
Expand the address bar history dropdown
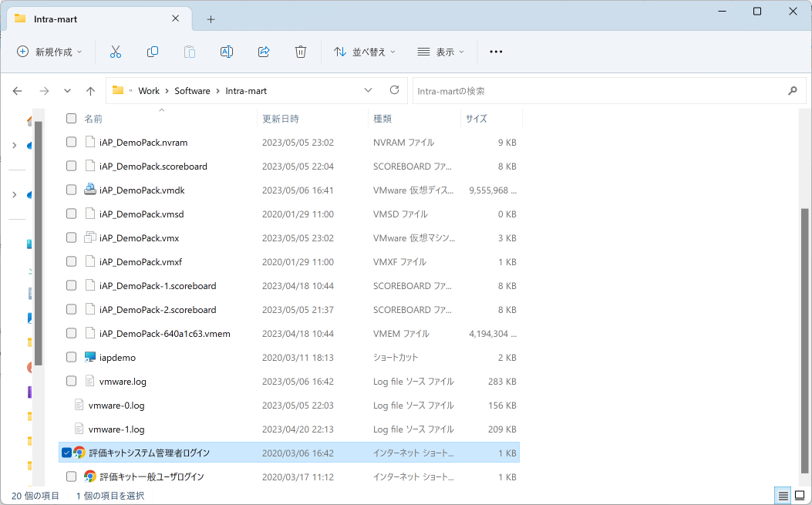coord(368,90)
